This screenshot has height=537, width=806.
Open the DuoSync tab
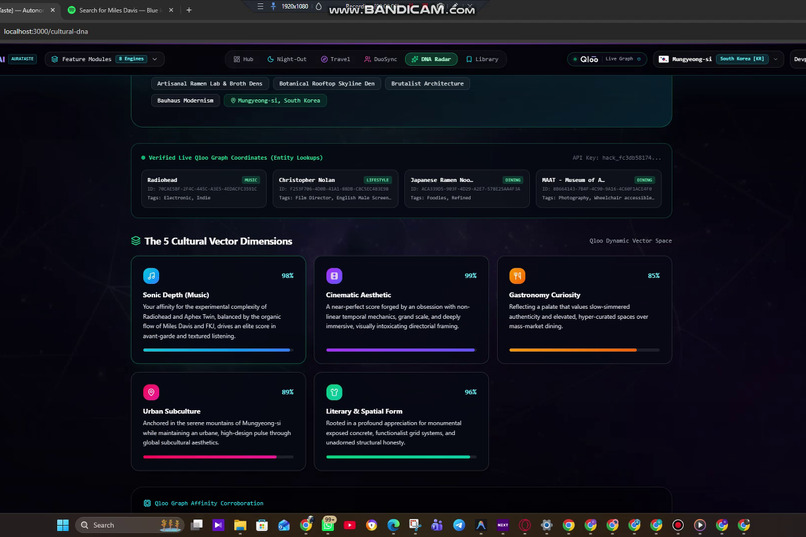tap(380, 59)
